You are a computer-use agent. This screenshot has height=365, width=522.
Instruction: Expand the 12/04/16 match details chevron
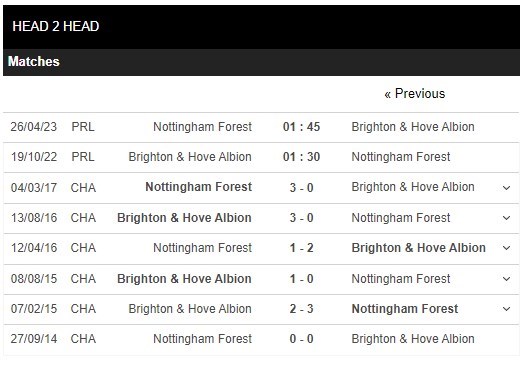[x=506, y=248]
